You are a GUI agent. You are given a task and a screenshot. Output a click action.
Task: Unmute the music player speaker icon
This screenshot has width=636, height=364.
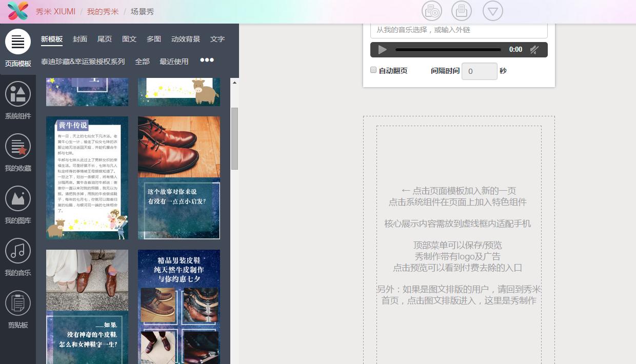534,50
